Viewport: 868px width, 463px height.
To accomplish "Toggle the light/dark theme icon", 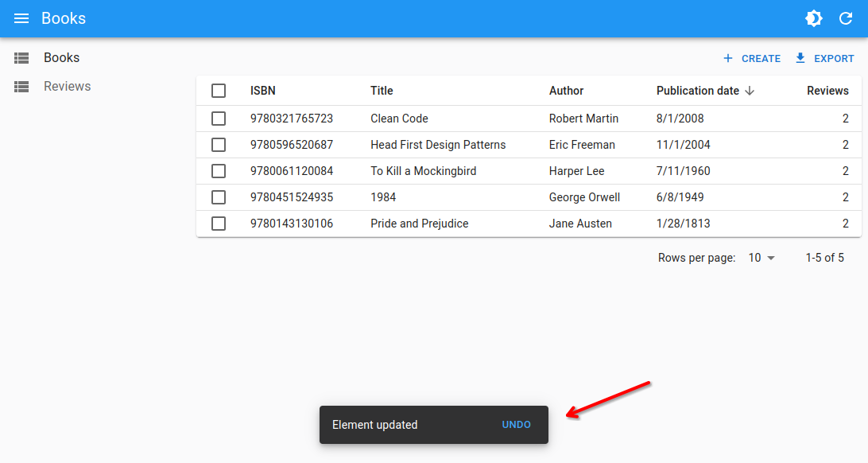I will (x=814, y=18).
